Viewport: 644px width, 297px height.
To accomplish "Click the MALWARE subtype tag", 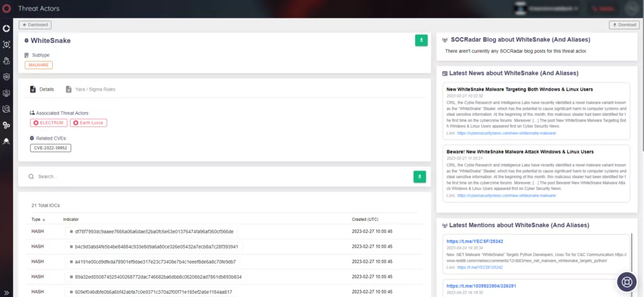I will (x=38, y=65).
